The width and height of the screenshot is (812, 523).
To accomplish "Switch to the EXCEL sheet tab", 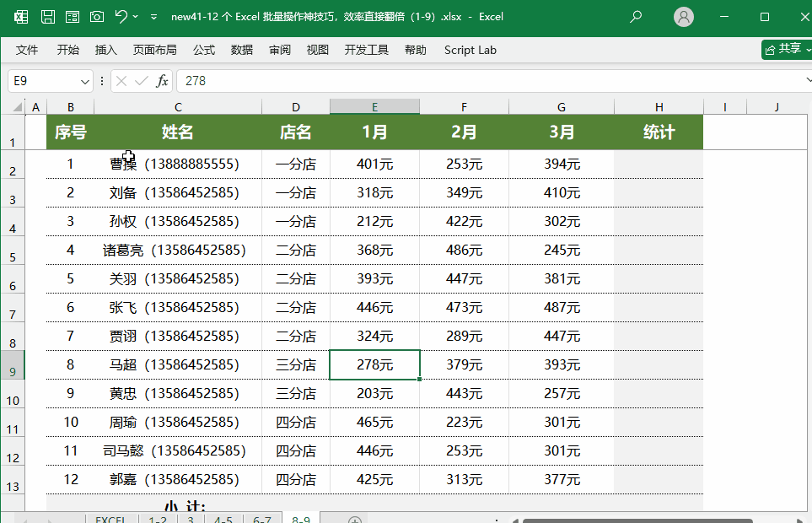I will click(x=110, y=518).
